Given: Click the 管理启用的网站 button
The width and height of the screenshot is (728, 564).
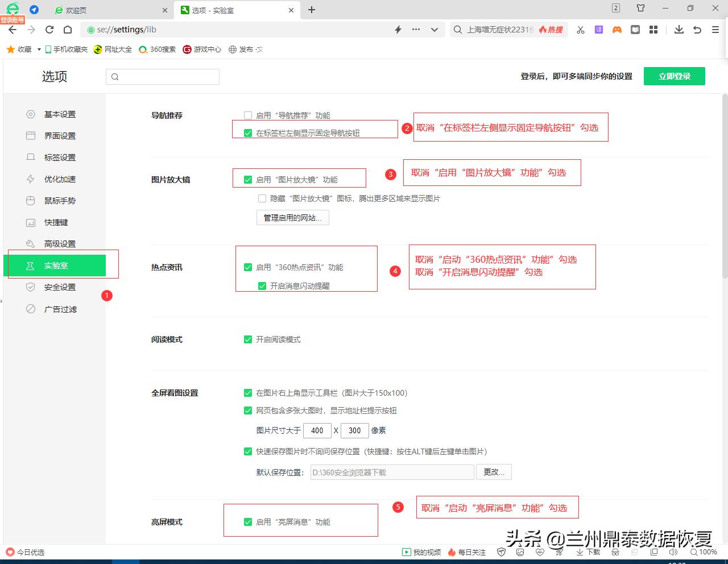Looking at the screenshot, I should pos(292,217).
